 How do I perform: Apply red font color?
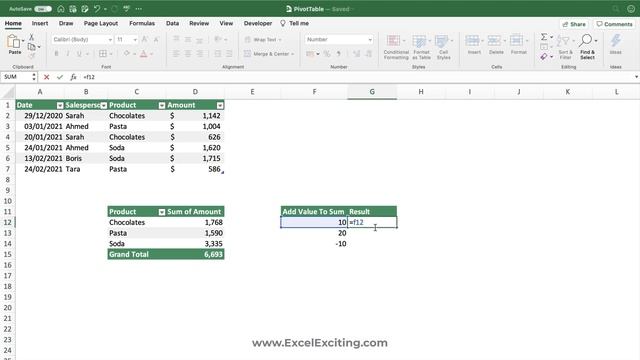(x=144, y=54)
